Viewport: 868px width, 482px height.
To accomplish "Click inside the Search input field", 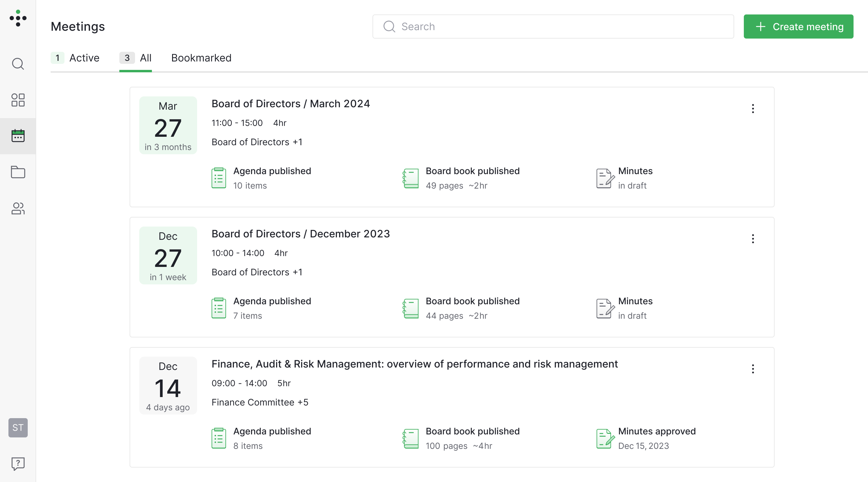I will click(x=553, y=26).
